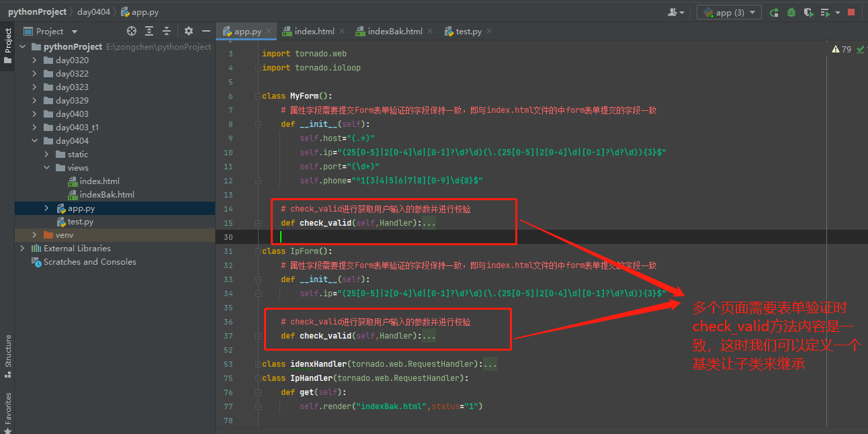Expand the day0403_t1 folder
The height and width of the screenshot is (434, 868).
34,128
